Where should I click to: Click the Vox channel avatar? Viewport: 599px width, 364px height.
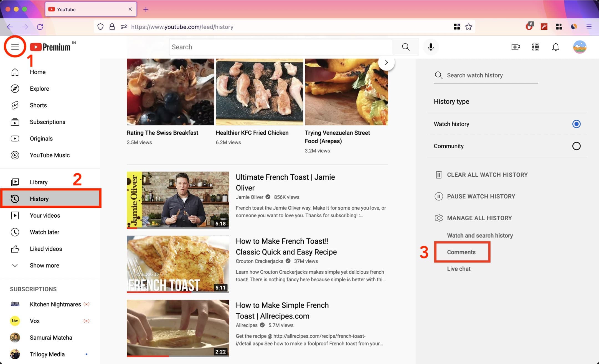(x=15, y=321)
